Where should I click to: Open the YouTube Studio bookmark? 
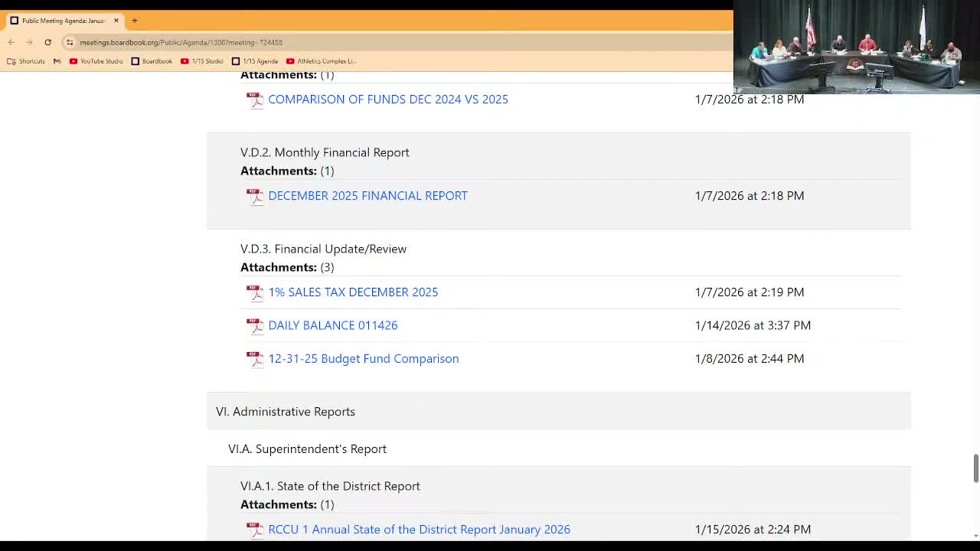coord(96,61)
